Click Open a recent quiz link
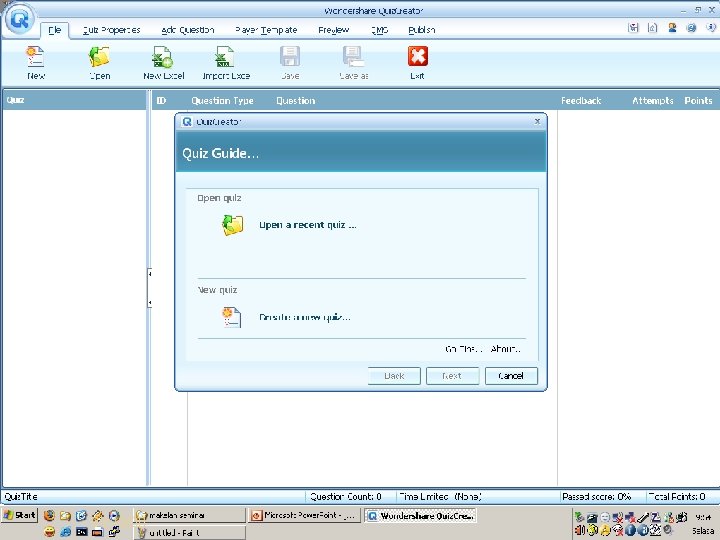This screenshot has width=720, height=540. click(x=308, y=225)
